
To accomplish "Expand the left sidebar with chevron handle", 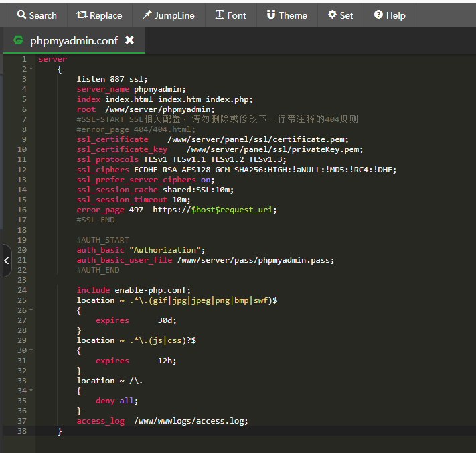I will click(6, 260).
